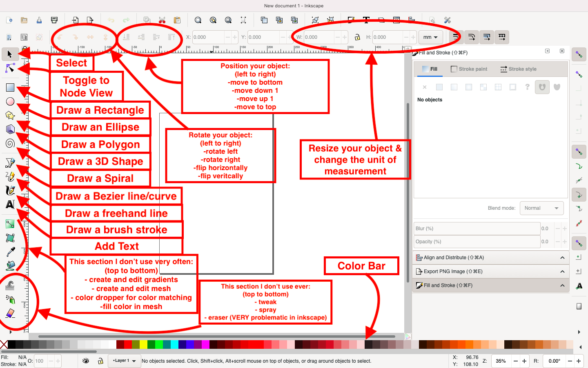Pick the black swatch in the palette
Screen dimensions: 588x368
(11, 344)
